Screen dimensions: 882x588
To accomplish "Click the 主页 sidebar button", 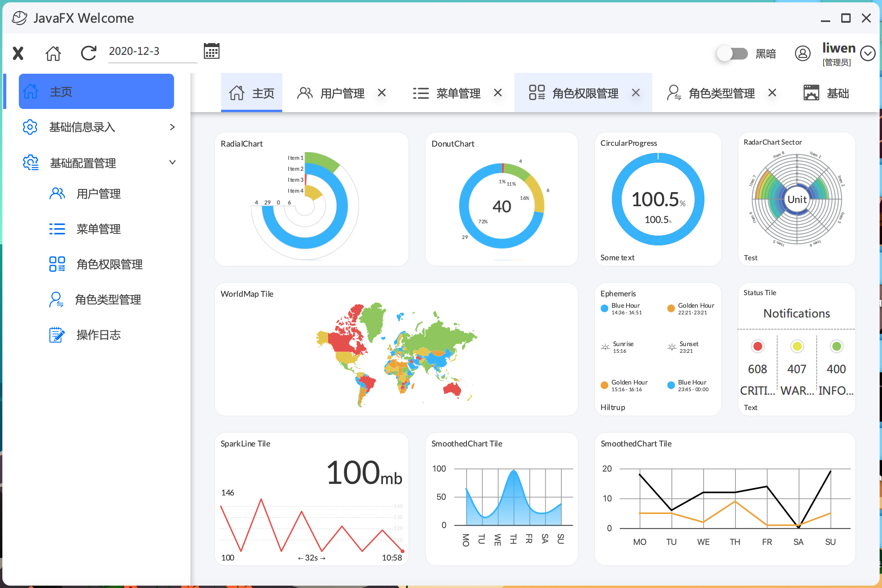I will (96, 91).
